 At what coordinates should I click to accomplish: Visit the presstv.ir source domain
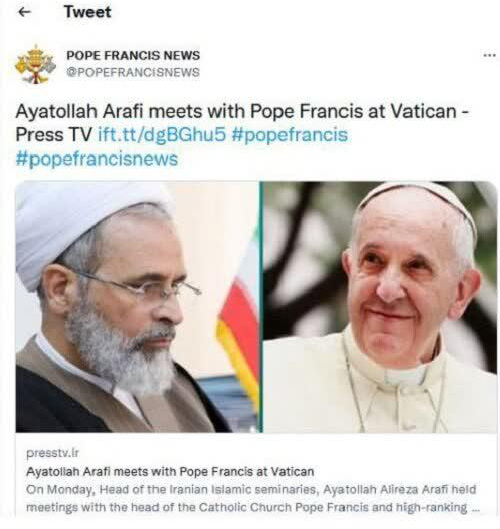point(52,453)
